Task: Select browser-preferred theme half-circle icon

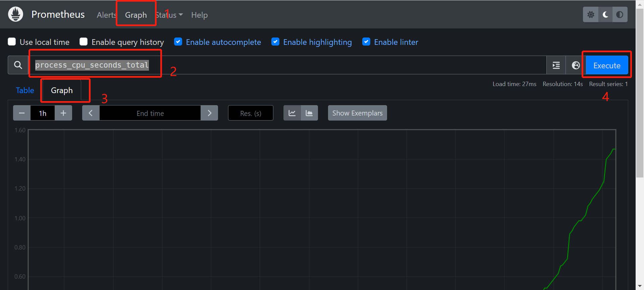Action: tap(620, 15)
